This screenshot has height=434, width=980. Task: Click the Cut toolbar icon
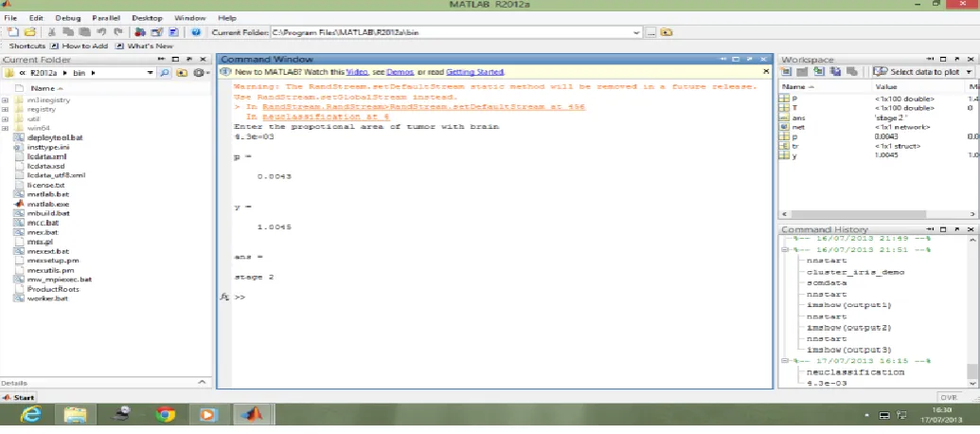pyautogui.click(x=52, y=32)
